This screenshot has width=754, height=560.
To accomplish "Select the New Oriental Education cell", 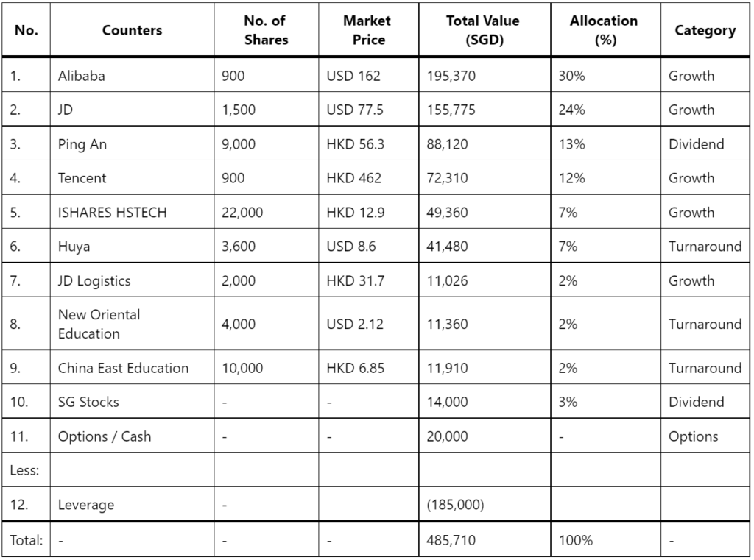I will [132, 324].
